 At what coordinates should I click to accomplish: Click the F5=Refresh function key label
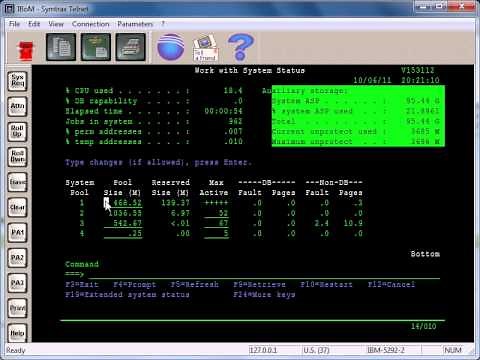(195, 285)
